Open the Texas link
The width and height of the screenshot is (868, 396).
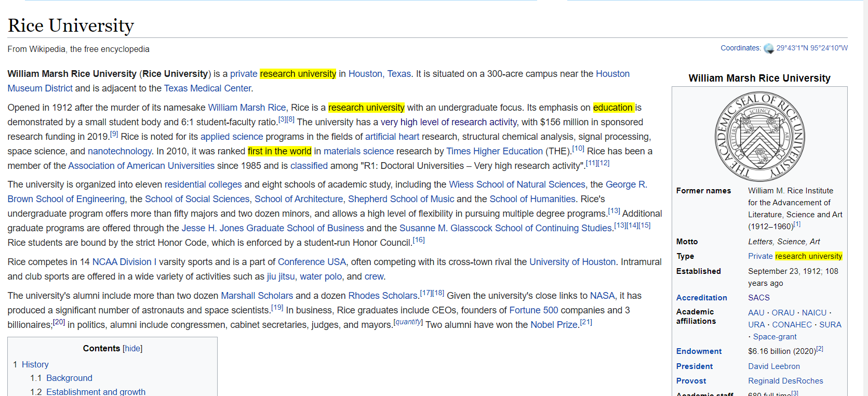(x=399, y=74)
